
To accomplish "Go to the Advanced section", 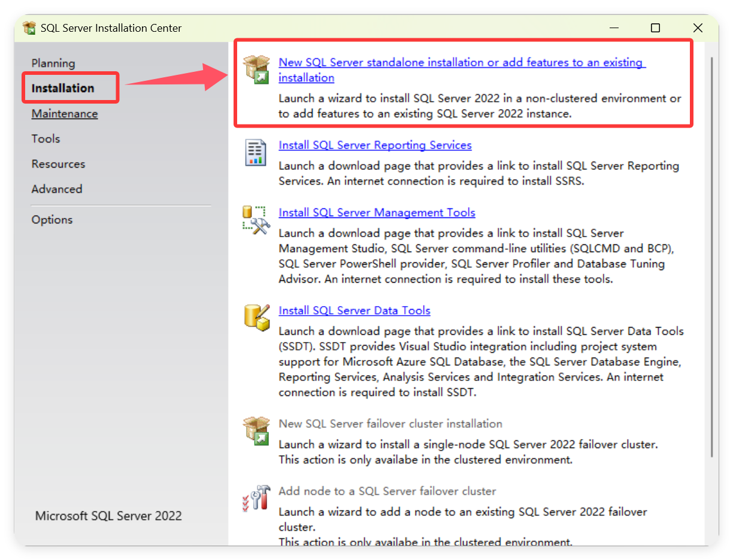I will 57,189.
